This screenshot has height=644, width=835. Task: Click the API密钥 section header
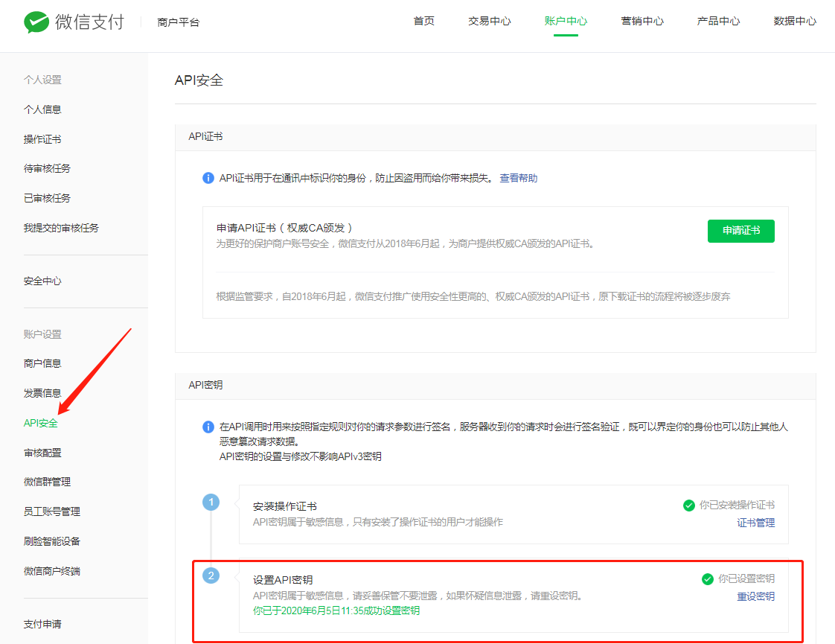pyautogui.click(x=205, y=385)
